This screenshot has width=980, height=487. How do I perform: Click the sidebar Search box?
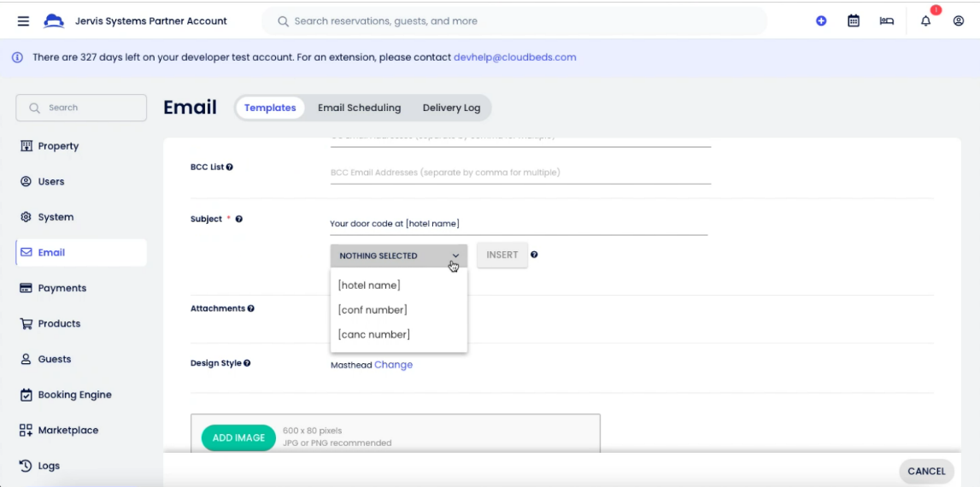tap(81, 109)
